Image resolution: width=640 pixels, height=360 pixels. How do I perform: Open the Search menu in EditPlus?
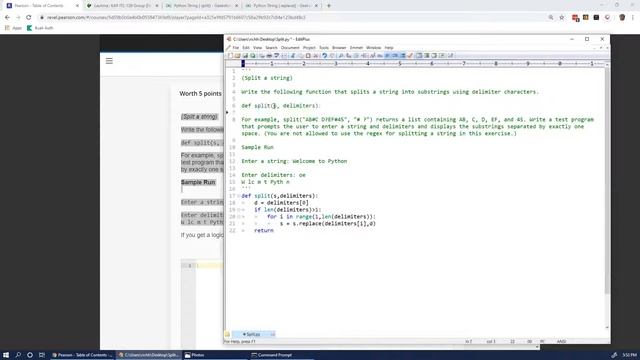(271, 48)
